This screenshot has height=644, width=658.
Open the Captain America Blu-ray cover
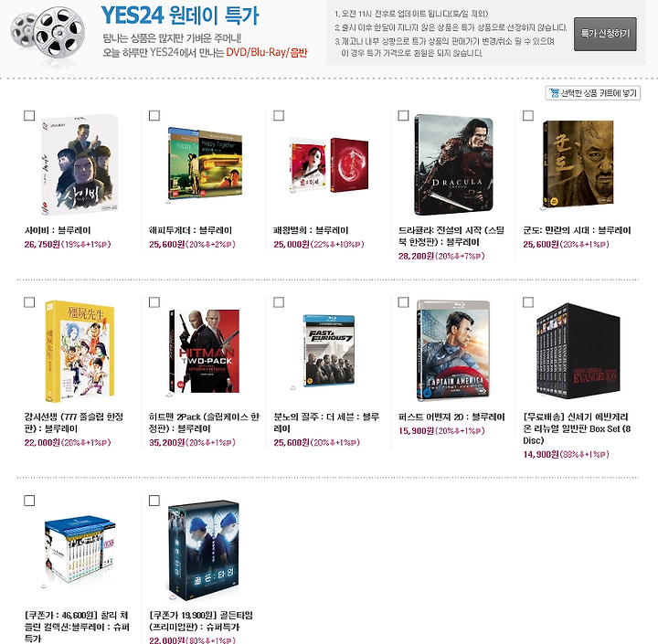453,351
